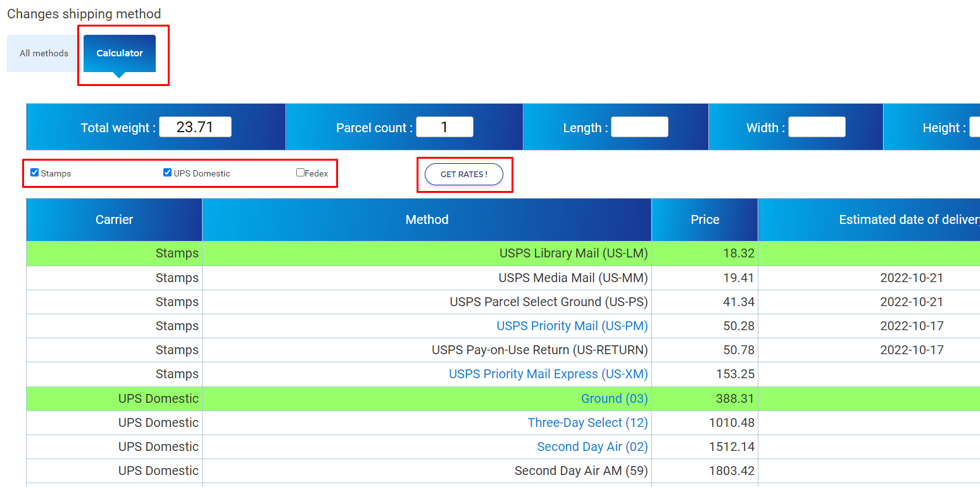Uncheck the UPS Domestic checkbox
The image size is (980, 487).
(x=168, y=172)
